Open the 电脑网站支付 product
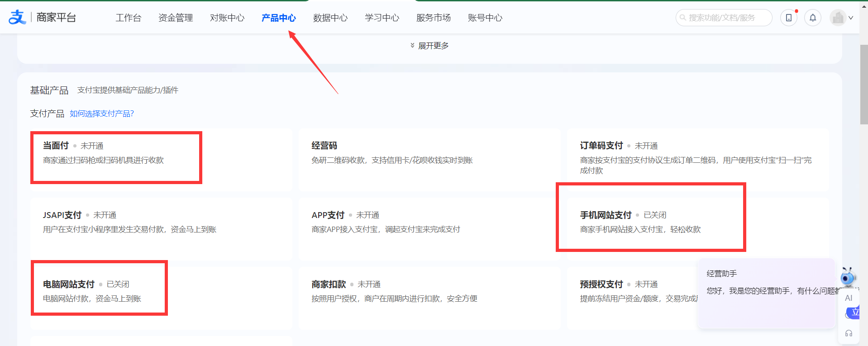 coord(161,298)
